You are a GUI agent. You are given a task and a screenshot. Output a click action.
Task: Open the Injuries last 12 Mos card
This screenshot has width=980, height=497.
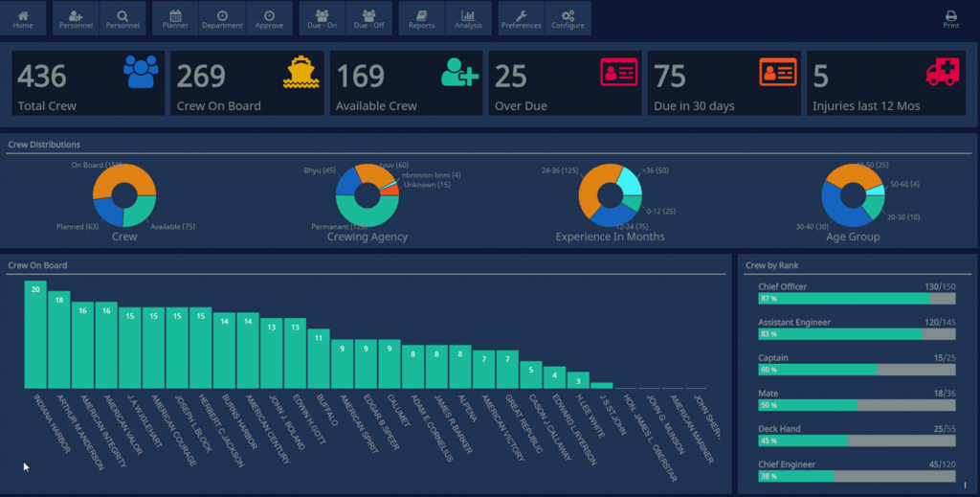pos(886,83)
